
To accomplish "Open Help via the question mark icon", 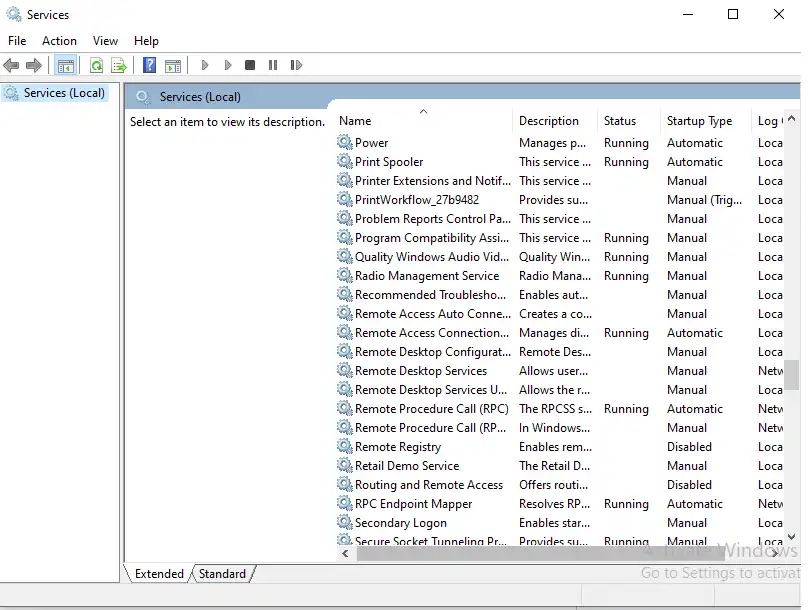I will pos(149,65).
